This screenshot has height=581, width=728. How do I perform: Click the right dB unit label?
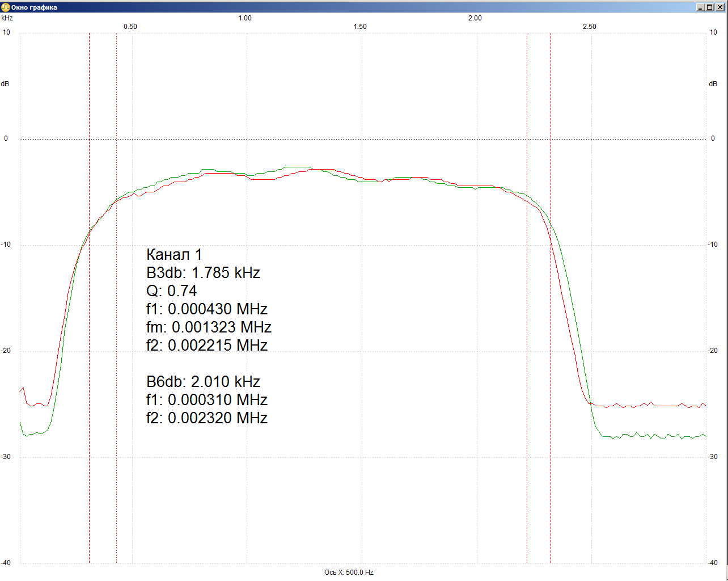(713, 84)
